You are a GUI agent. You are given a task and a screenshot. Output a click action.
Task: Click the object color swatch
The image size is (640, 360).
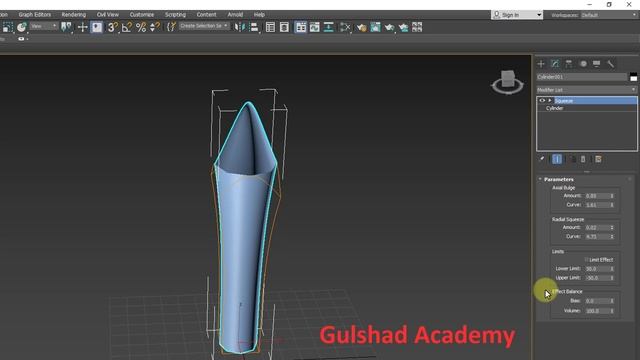(x=633, y=77)
